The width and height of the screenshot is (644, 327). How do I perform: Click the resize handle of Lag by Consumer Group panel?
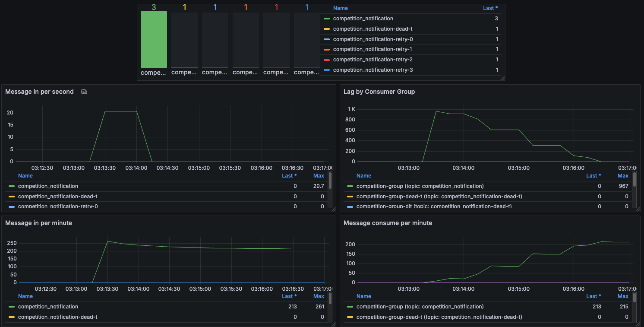tap(638, 209)
